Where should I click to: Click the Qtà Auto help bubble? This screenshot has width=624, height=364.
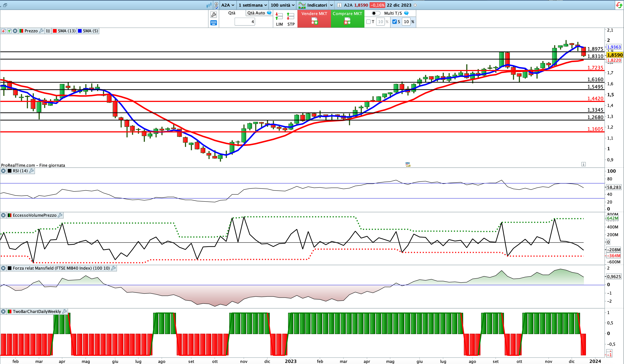click(x=269, y=13)
